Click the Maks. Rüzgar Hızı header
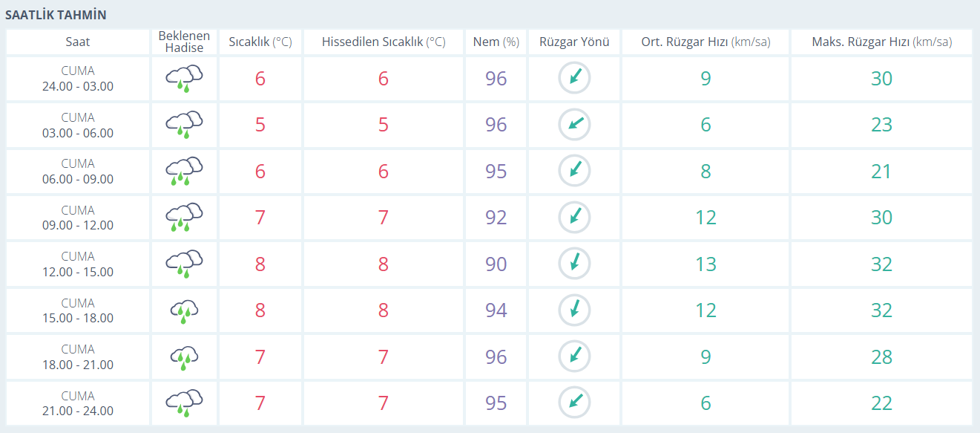 tap(881, 42)
